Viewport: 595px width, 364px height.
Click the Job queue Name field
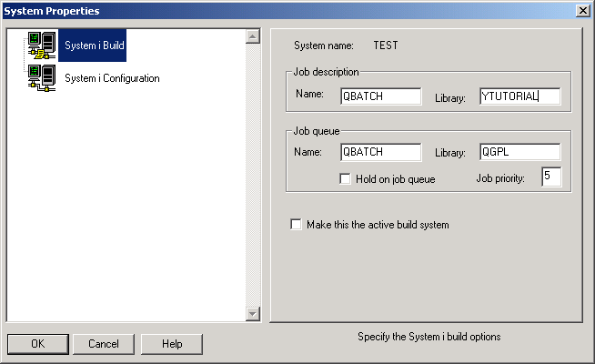click(x=380, y=152)
